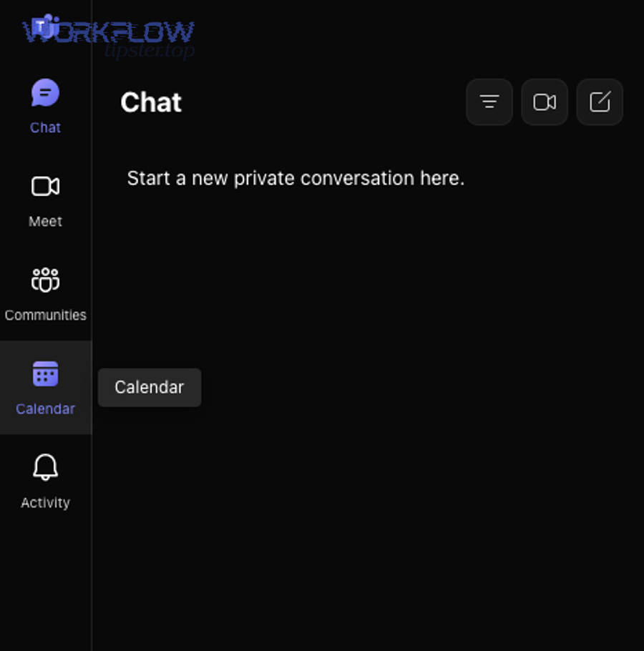Click the Communities people icon
Image resolution: width=644 pixels, height=651 pixels.
tap(45, 280)
